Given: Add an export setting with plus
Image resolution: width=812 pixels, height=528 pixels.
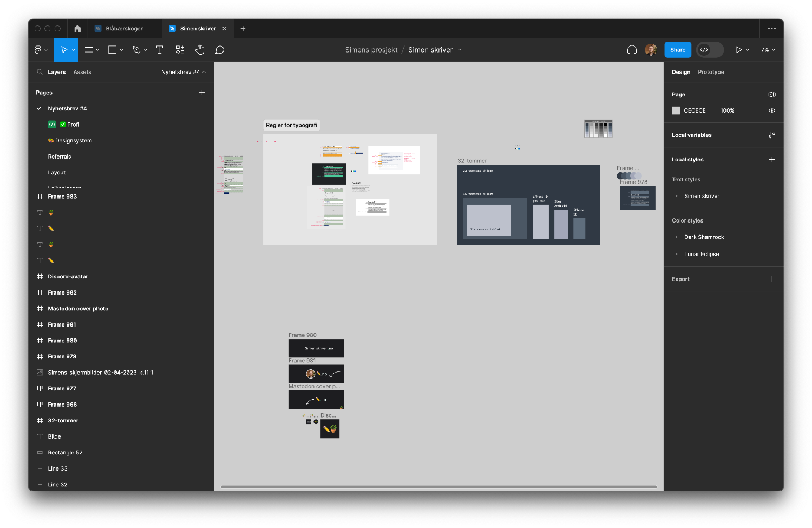Looking at the screenshot, I should tap(772, 279).
